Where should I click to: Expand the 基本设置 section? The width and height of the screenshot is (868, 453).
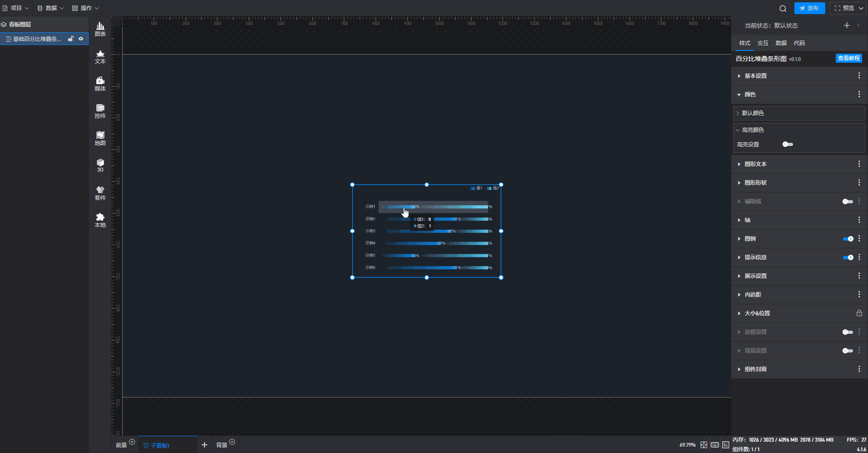(x=755, y=76)
